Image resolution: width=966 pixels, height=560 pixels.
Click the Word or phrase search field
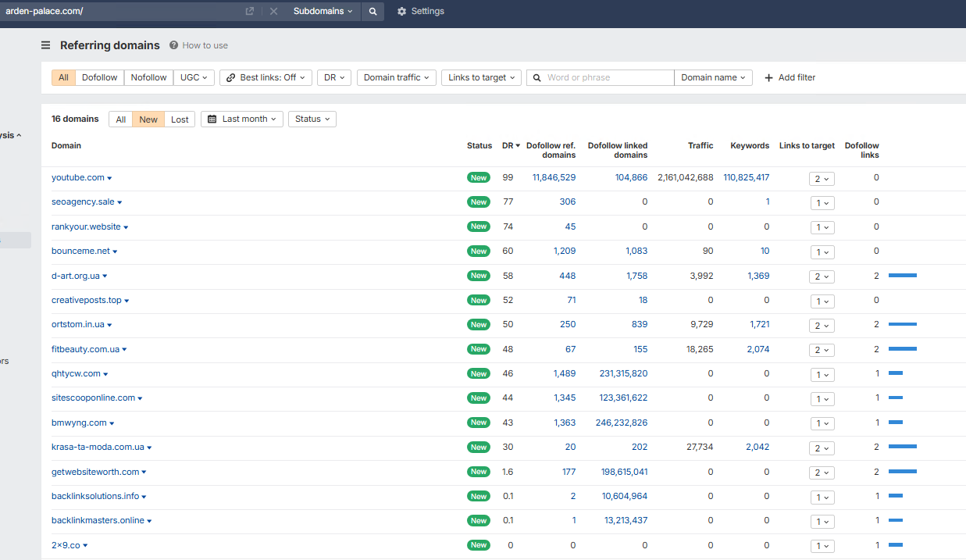(x=608, y=77)
